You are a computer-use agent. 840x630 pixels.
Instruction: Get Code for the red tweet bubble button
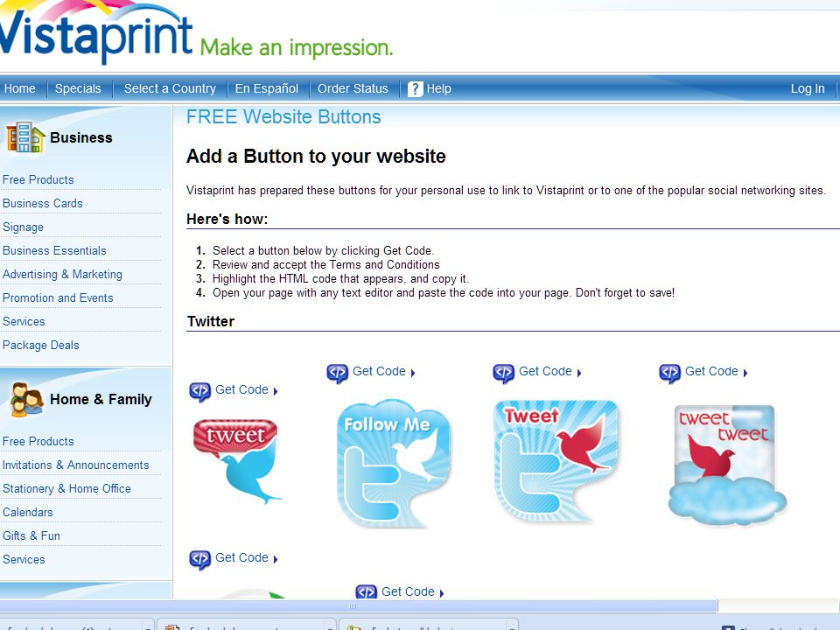(241, 390)
